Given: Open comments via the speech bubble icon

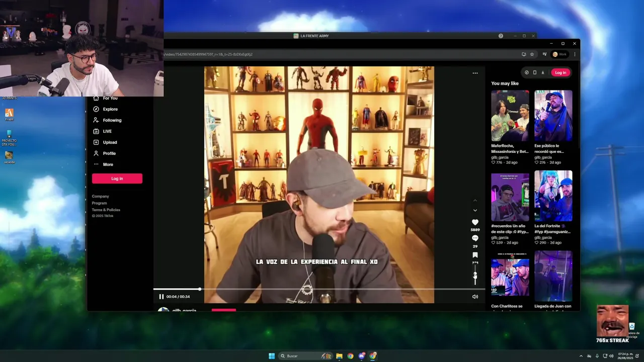Looking at the screenshot, I should [x=475, y=238].
